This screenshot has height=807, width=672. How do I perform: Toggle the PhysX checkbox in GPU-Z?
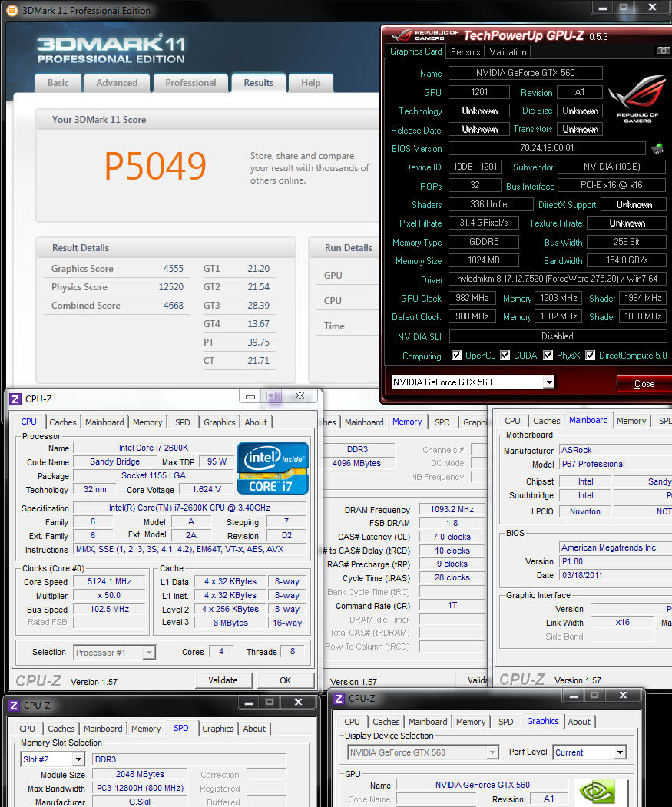coord(548,355)
